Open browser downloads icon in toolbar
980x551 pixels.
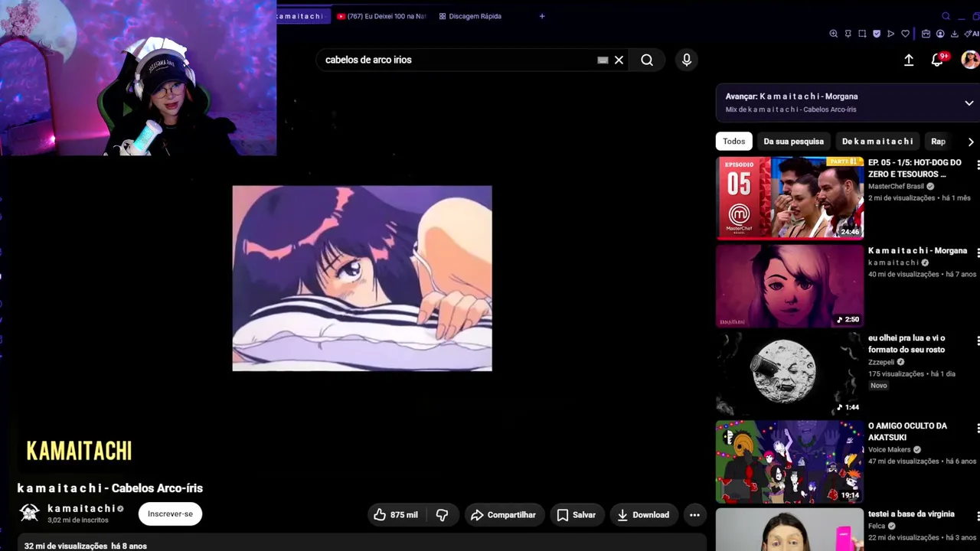954,34
